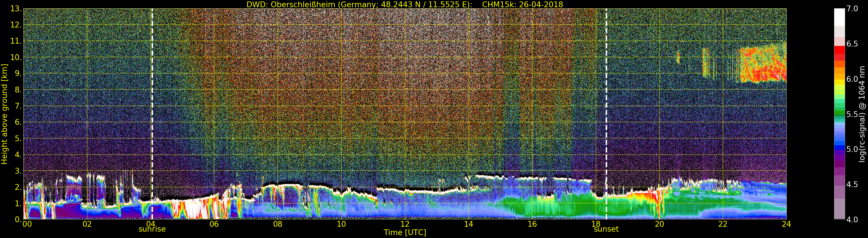Click the '13.' height axis tick label
Screen dimensions: 868x238
point(16,9)
